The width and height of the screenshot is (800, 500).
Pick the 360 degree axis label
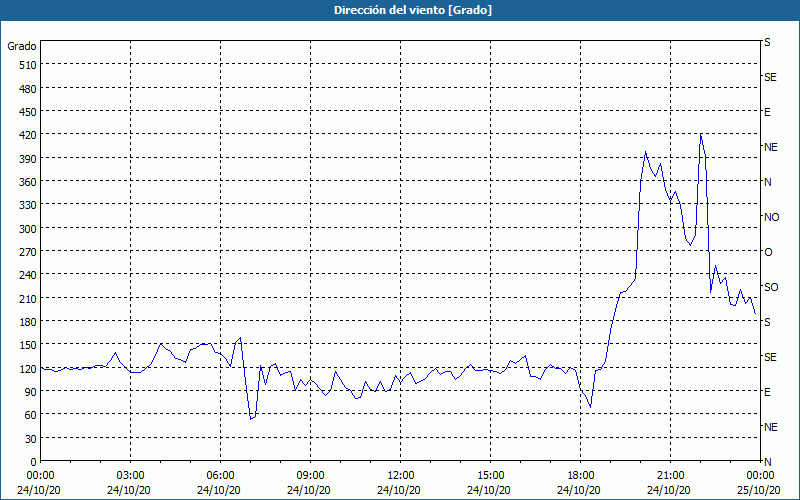coord(28,182)
